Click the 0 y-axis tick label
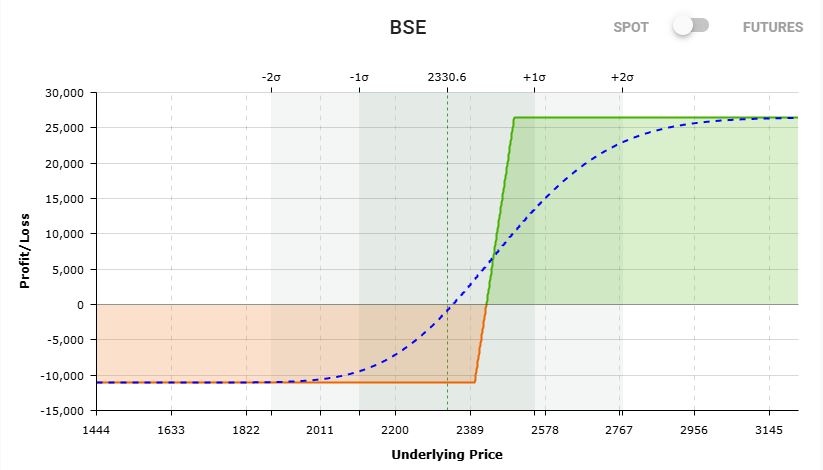823x470 pixels. pyautogui.click(x=85, y=304)
